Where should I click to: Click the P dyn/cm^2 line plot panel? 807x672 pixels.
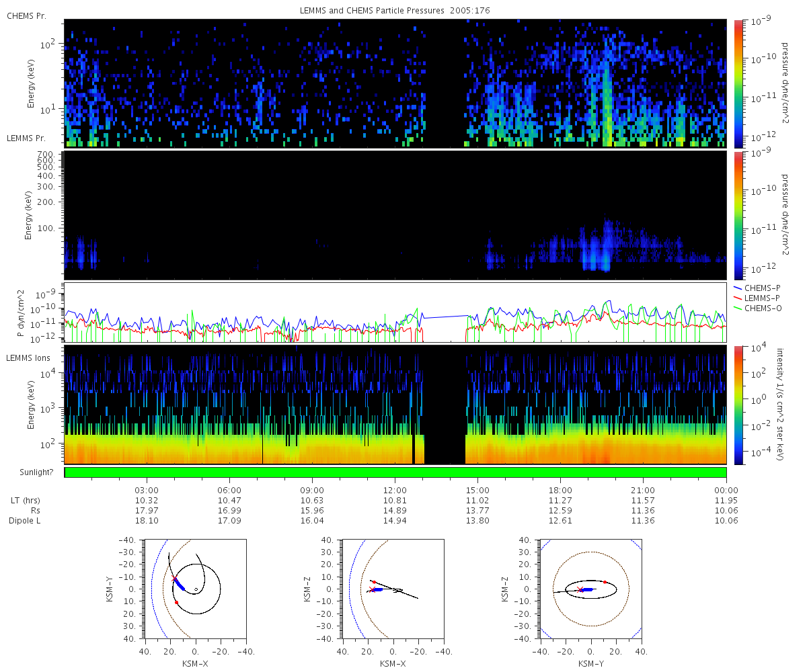[395, 312]
